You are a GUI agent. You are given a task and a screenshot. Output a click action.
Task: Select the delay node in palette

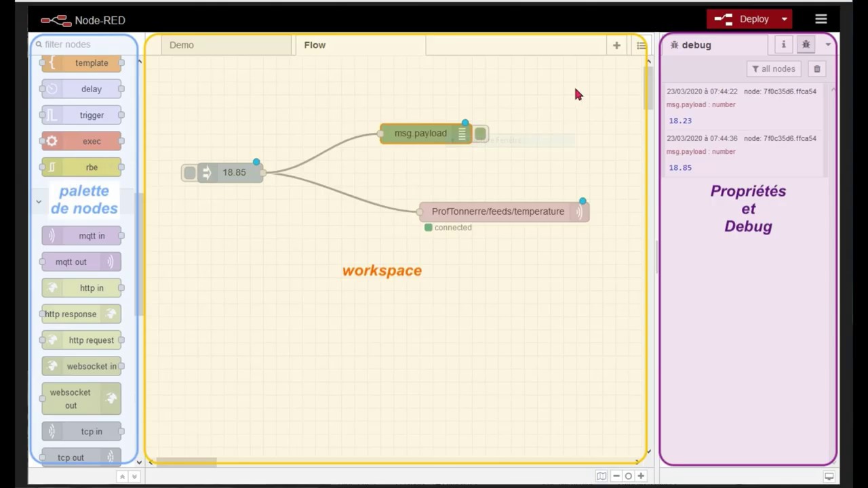tap(81, 89)
